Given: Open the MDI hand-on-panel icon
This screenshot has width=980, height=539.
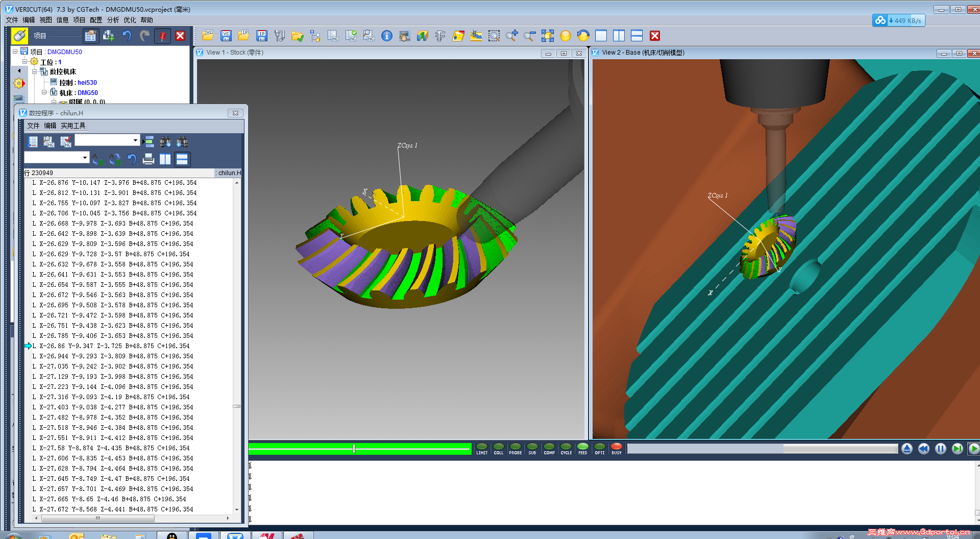Looking at the screenshot, I should click(404, 36).
